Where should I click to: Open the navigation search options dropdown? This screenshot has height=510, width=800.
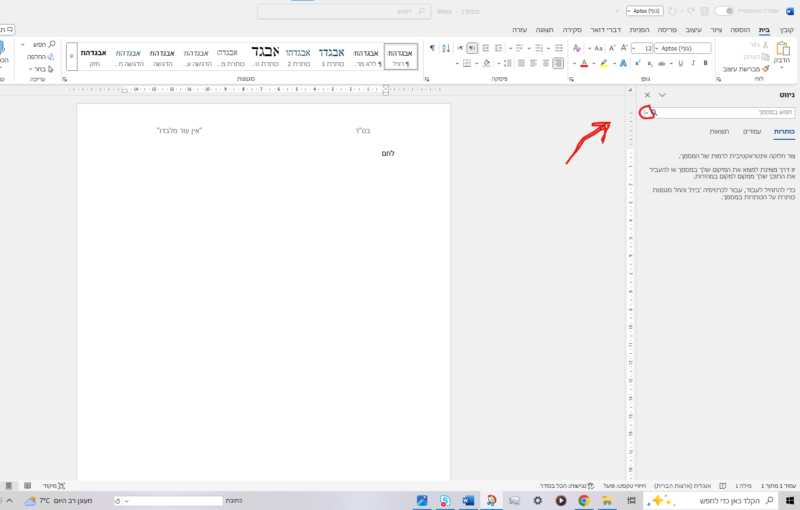pyautogui.click(x=646, y=113)
